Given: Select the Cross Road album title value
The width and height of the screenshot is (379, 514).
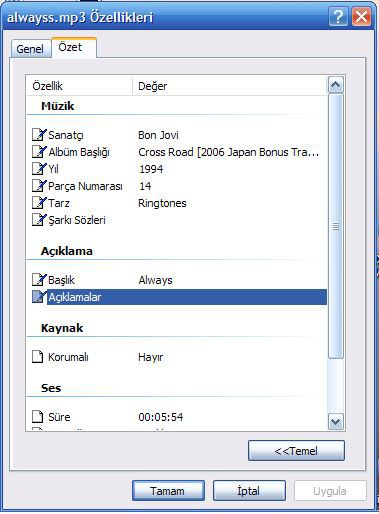Looking at the screenshot, I should [229, 152].
